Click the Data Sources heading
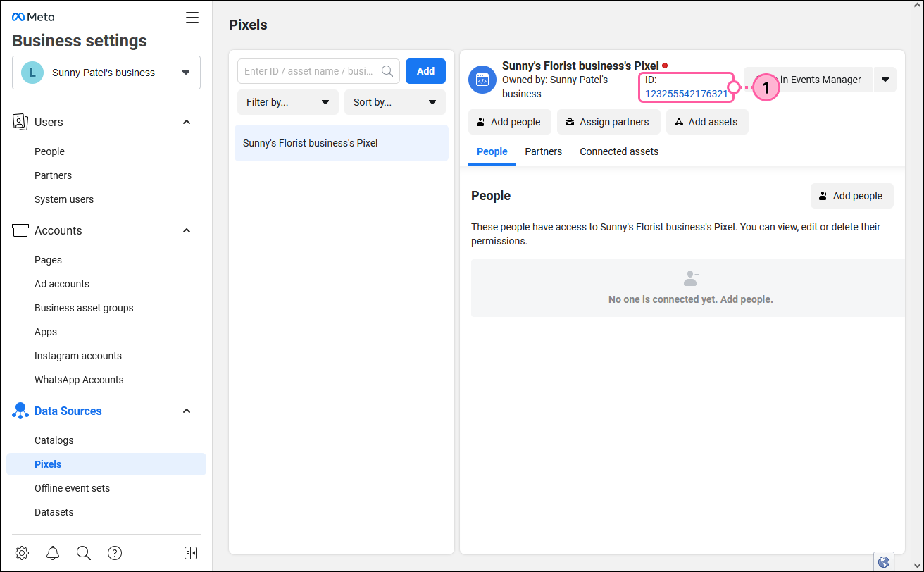This screenshot has width=924, height=572. (x=68, y=411)
